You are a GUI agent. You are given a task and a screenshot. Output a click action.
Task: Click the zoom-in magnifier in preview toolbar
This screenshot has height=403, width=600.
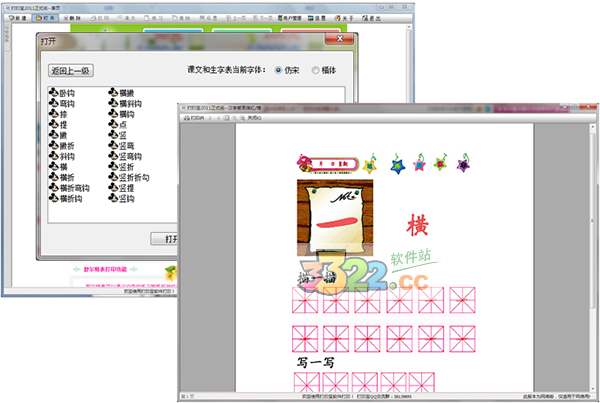tap(242, 118)
